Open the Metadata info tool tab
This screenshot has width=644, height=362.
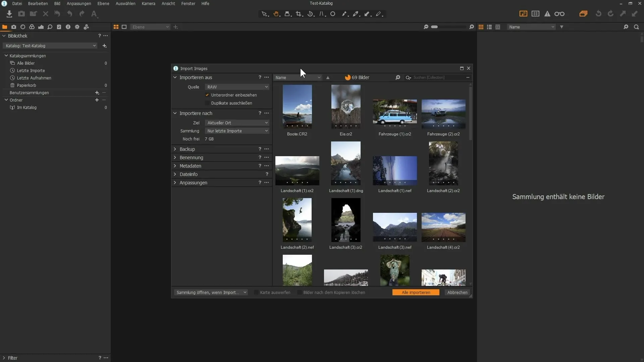(x=68, y=27)
